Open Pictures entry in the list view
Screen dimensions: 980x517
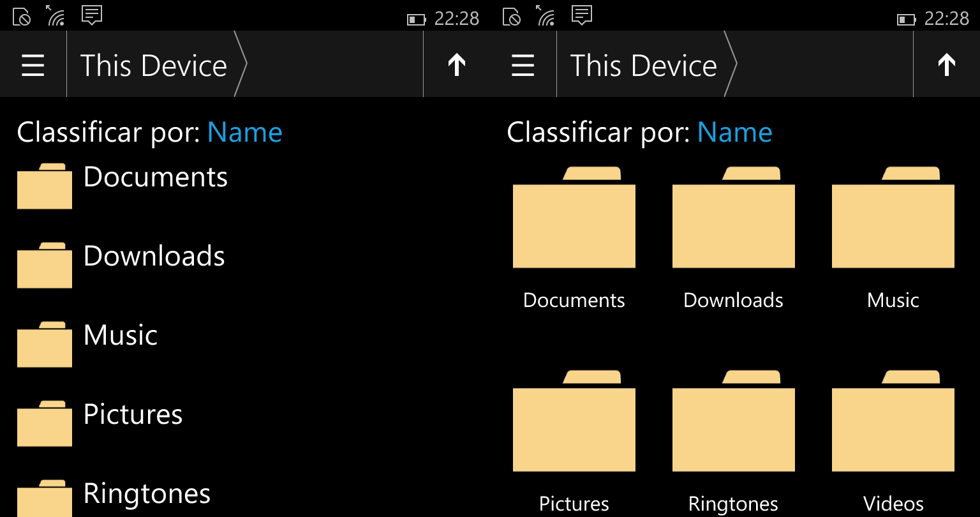click(x=133, y=415)
